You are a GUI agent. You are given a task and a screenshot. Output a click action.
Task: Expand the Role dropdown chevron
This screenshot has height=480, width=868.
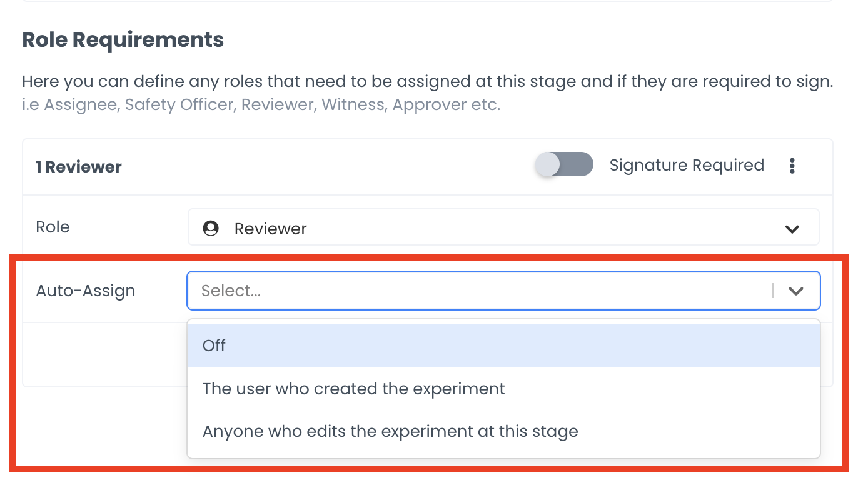[x=792, y=229]
